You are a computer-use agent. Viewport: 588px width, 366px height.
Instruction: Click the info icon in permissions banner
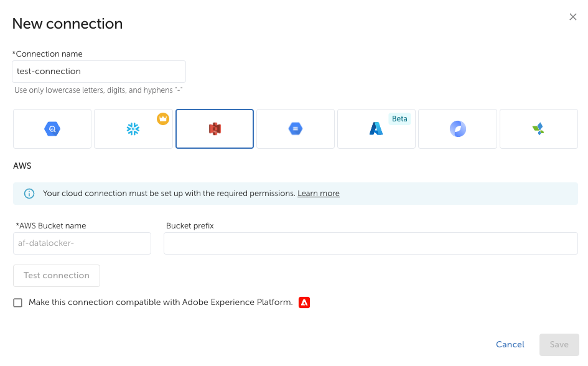(x=29, y=194)
